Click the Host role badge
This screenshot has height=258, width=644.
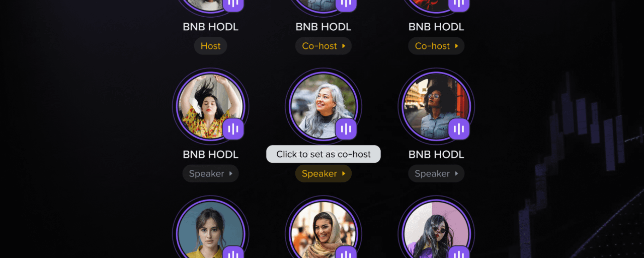pyautogui.click(x=211, y=46)
